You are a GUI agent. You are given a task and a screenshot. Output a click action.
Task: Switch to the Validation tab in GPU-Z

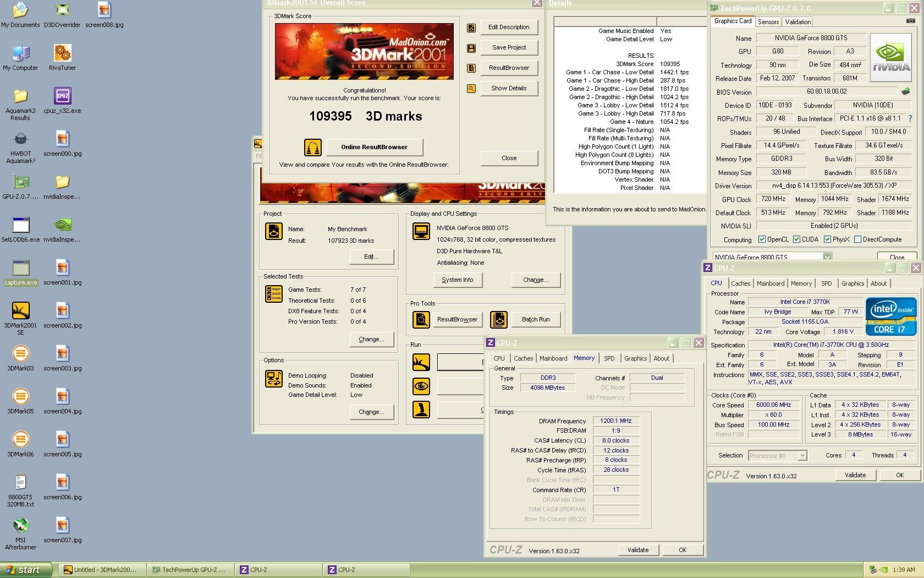pos(798,22)
